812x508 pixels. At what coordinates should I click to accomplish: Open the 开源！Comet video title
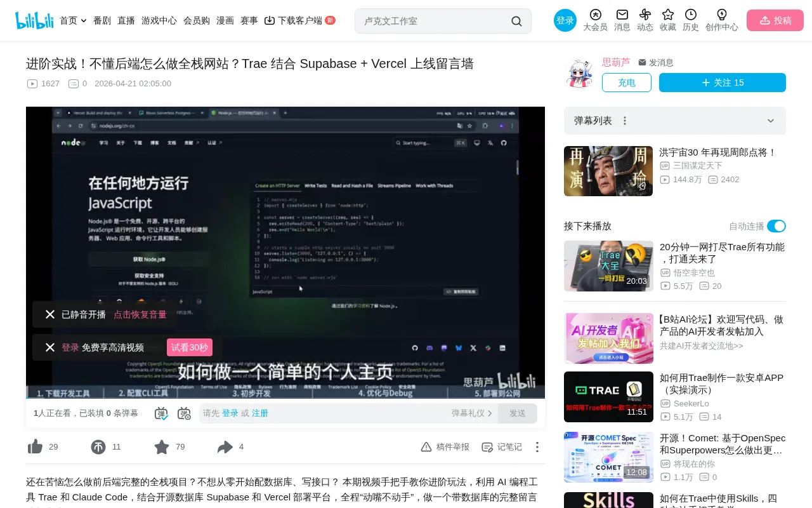click(723, 444)
